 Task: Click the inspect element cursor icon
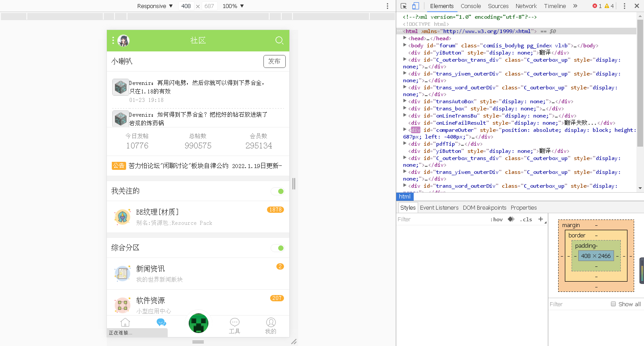403,6
